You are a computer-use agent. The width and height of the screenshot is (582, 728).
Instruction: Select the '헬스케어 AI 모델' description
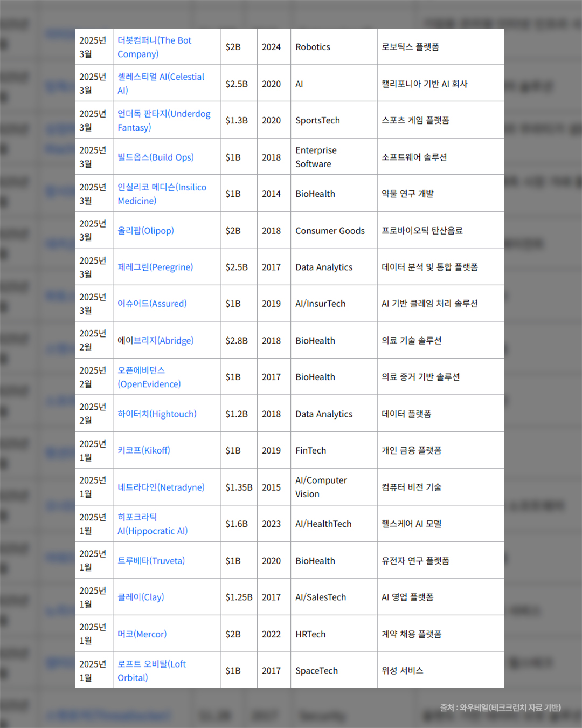coord(412,524)
